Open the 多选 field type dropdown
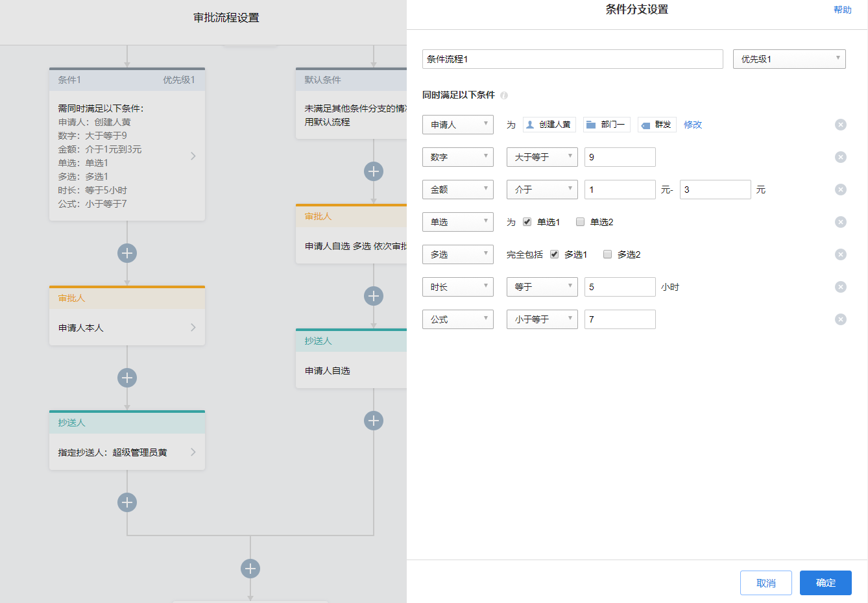 458,254
